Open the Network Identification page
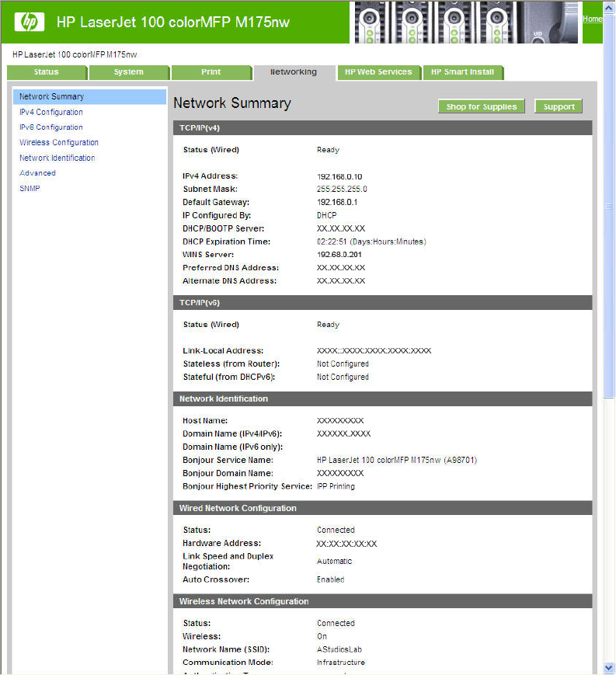Image resolution: width=616 pixels, height=675 pixels. tap(57, 158)
